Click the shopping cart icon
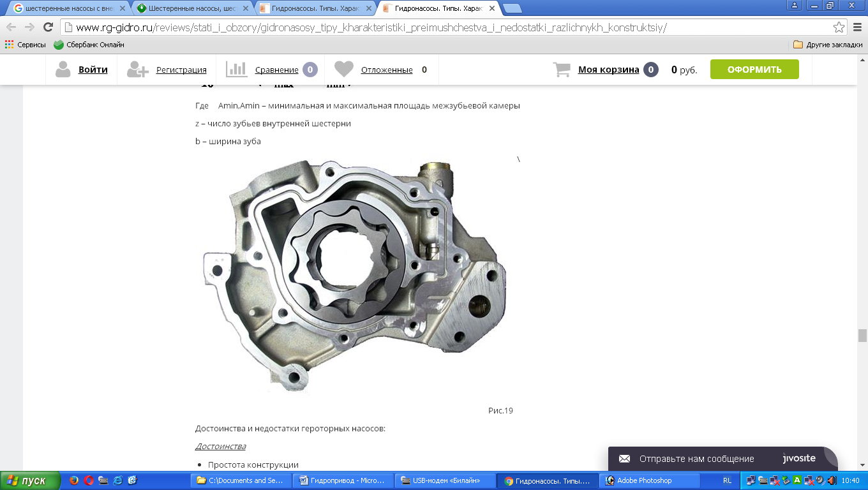 [x=562, y=70]
